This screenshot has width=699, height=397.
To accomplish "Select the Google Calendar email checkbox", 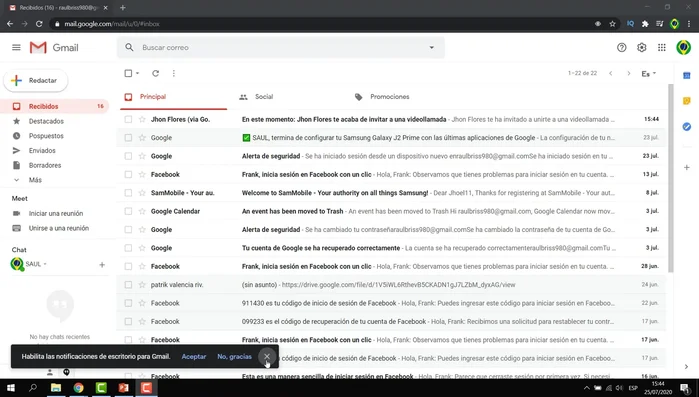I will [x=128, y=211].
